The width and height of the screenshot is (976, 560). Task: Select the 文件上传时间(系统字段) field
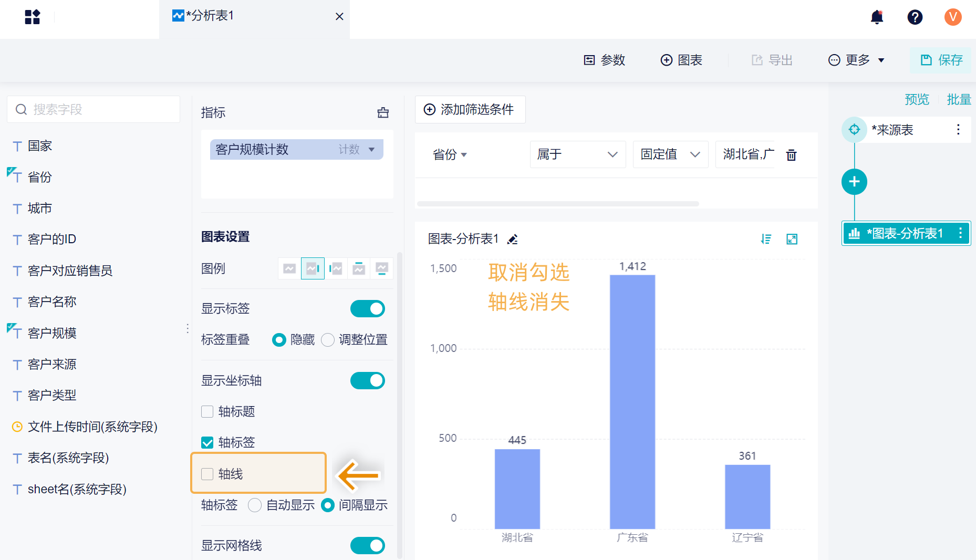92,427
